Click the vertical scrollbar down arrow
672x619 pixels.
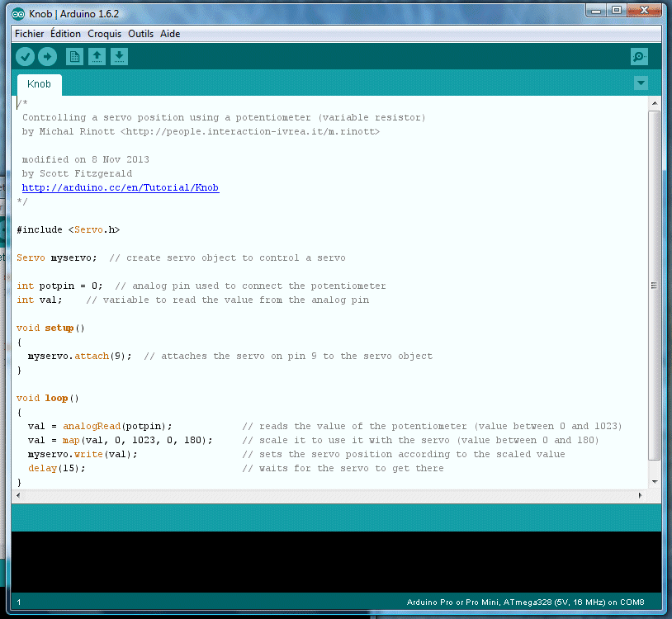(655, 482)
